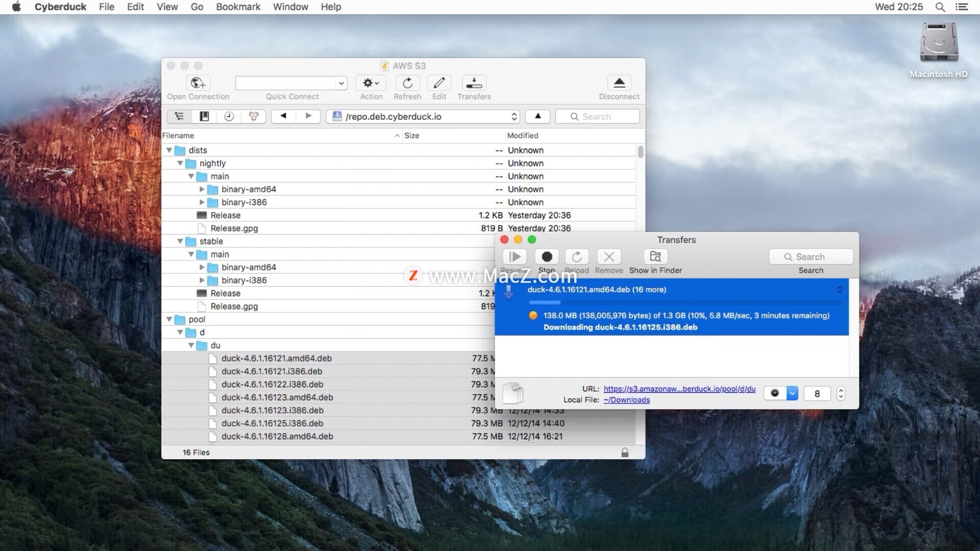980x551 pixels.
Task: Collapse the du folder
Action: point(191,345)
